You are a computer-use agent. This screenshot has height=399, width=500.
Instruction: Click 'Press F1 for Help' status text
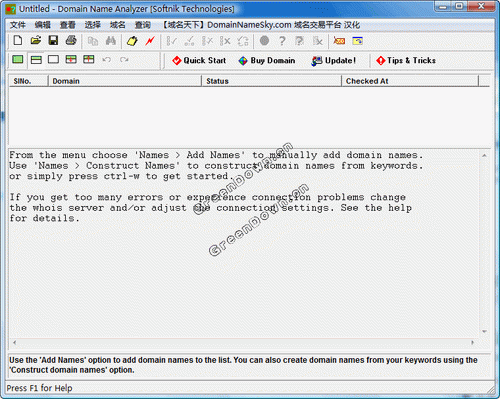[39, 388]
